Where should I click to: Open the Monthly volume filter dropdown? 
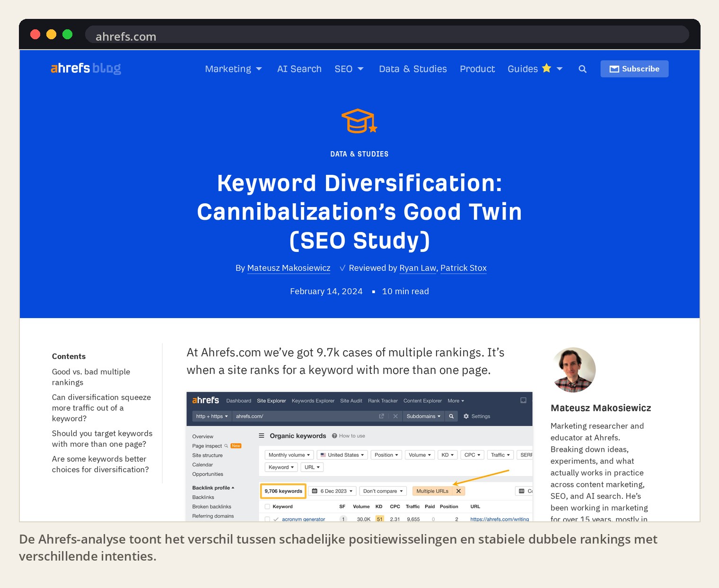click(289, 455)
